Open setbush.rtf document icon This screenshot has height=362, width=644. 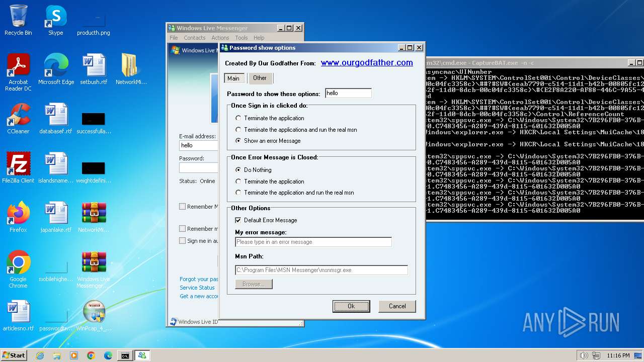pos(94,69)
